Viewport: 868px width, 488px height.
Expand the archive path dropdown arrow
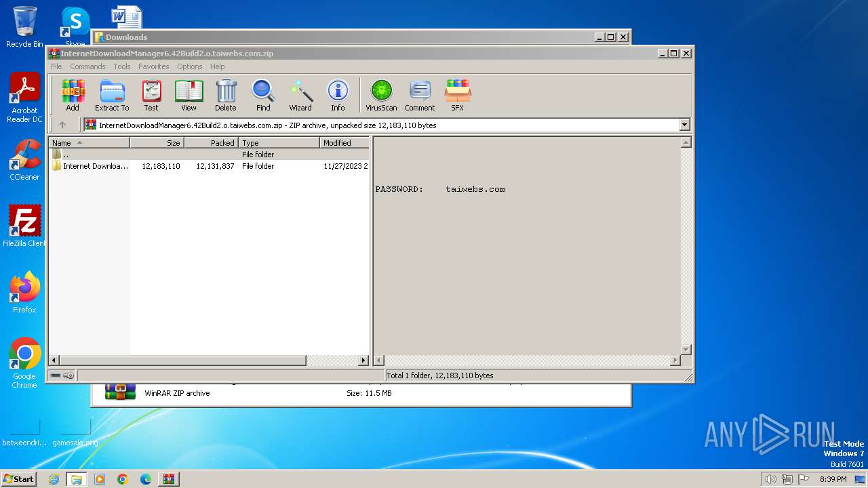tap(684, 125)
